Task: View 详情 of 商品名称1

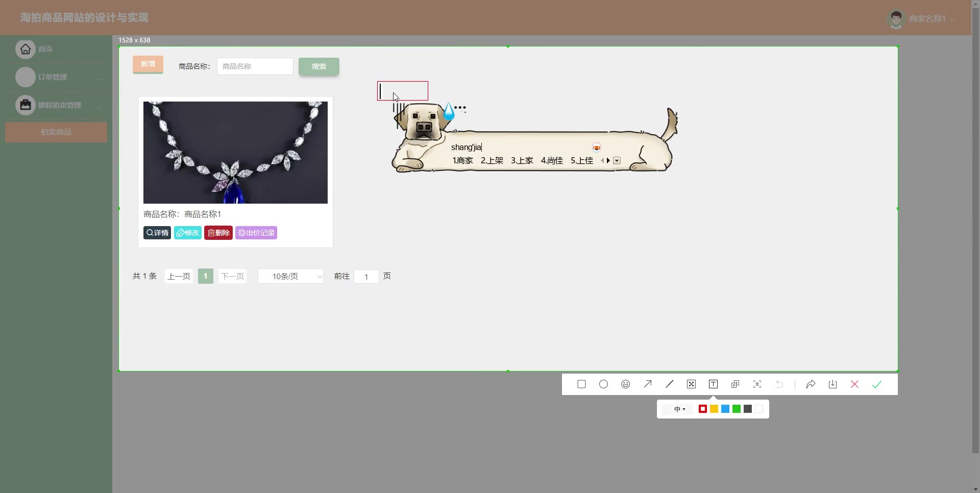Action: click(157, 233)
